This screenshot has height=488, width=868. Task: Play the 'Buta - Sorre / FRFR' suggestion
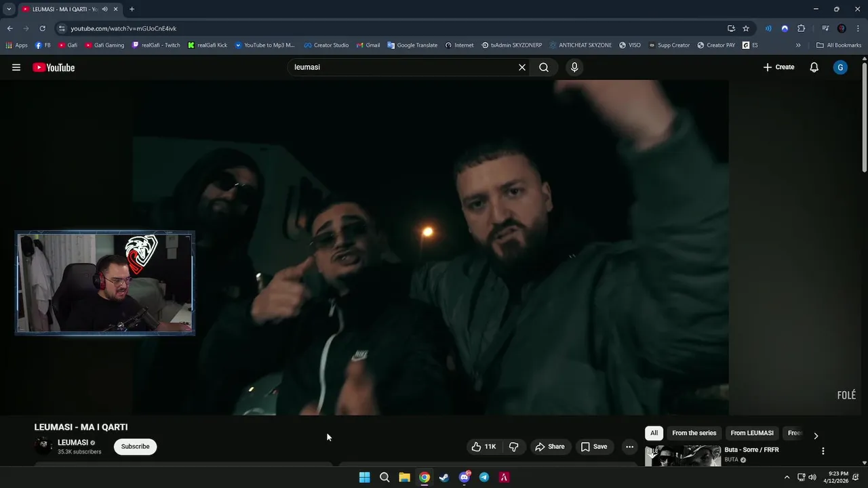coord(751,450)
